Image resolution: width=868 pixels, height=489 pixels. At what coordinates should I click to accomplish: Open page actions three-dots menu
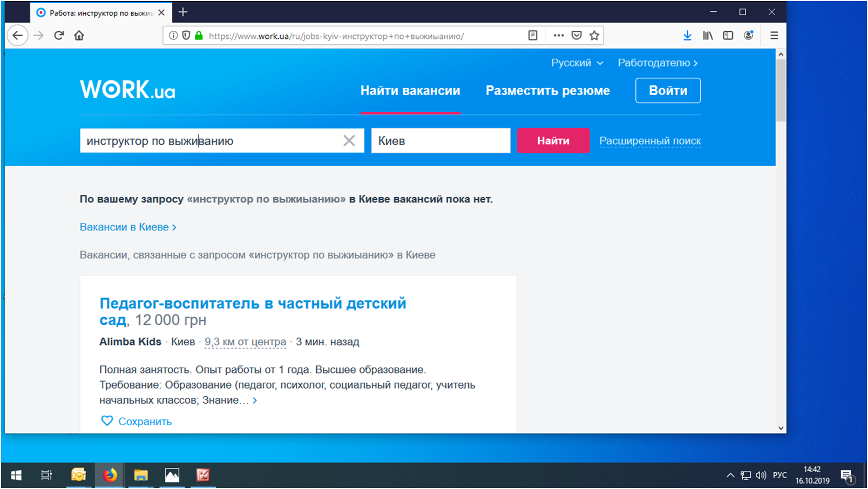[x=559, y=36]
